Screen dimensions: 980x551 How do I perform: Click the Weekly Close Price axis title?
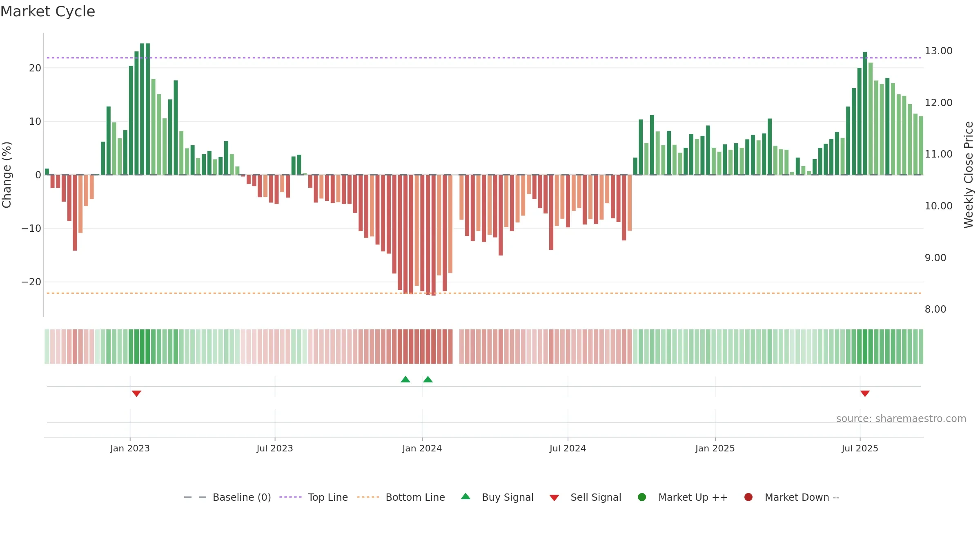tap(969, 175)
